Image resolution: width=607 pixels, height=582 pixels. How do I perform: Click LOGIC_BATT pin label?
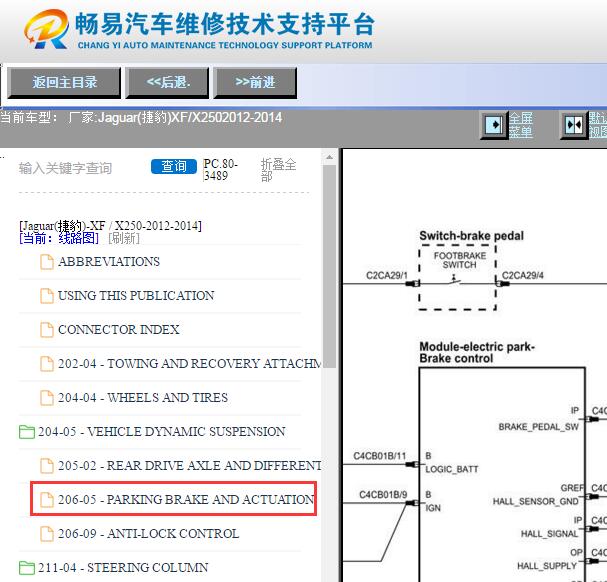[452, 469]
